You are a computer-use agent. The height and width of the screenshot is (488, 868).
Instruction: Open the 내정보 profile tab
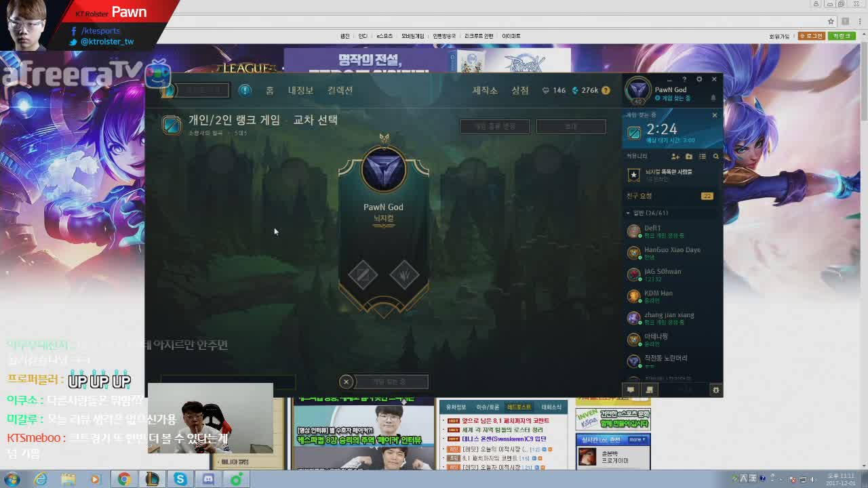[x=301, y=90]
